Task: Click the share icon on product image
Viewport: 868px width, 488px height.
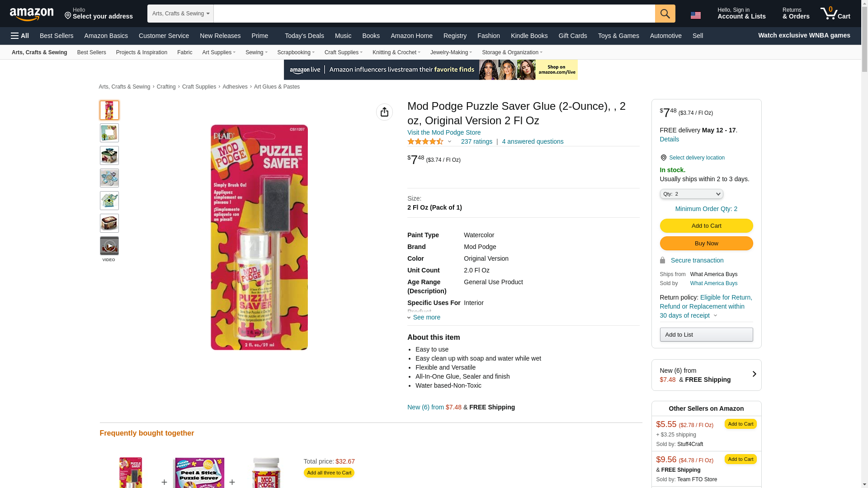Action: tap(384, 112)
